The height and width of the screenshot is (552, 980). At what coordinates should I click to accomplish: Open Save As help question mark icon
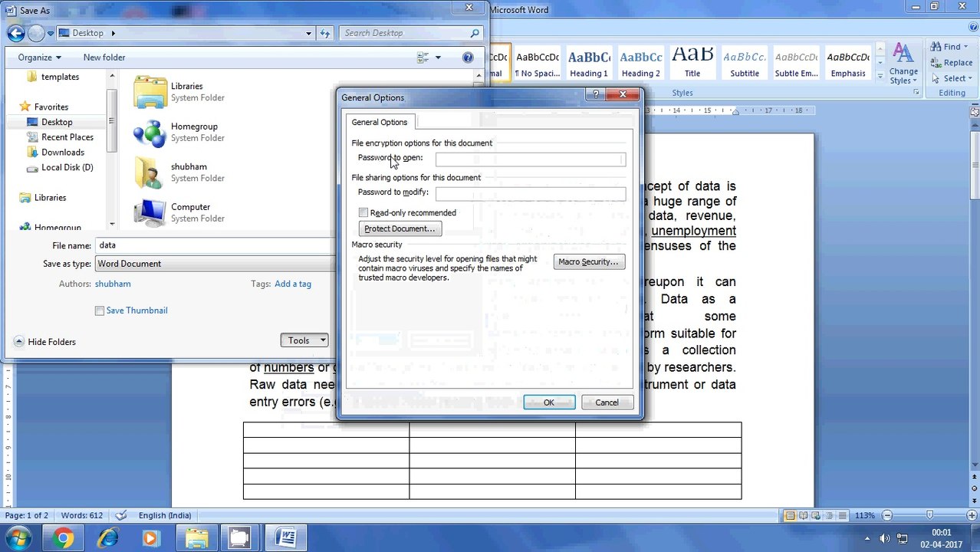[x=468, y=58]
